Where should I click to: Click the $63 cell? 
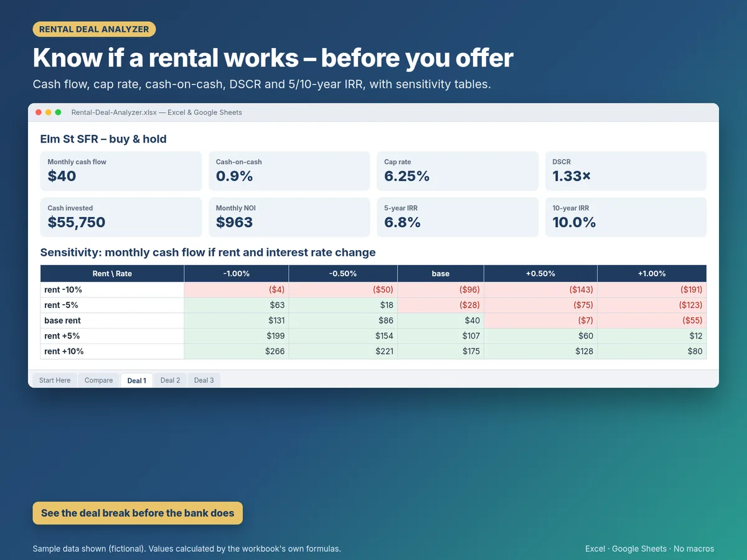pyautogui.click(x=237, y=305)
